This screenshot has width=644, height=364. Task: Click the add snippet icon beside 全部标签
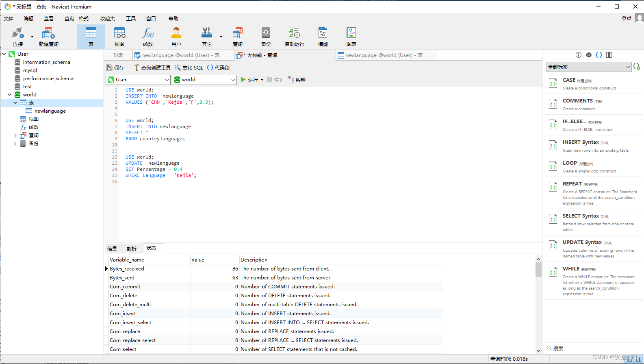(x=637, y=66)
